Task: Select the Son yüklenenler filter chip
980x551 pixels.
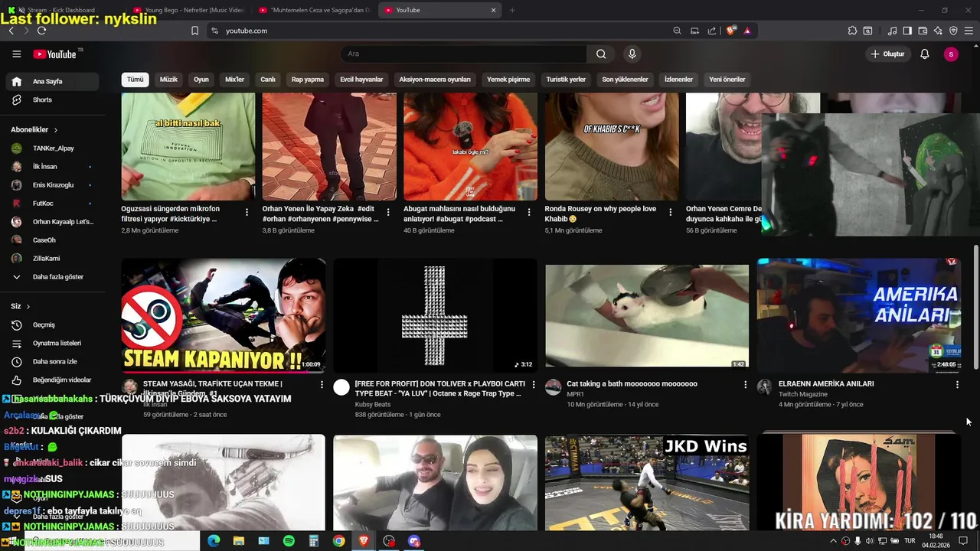Action: point(625,80)
